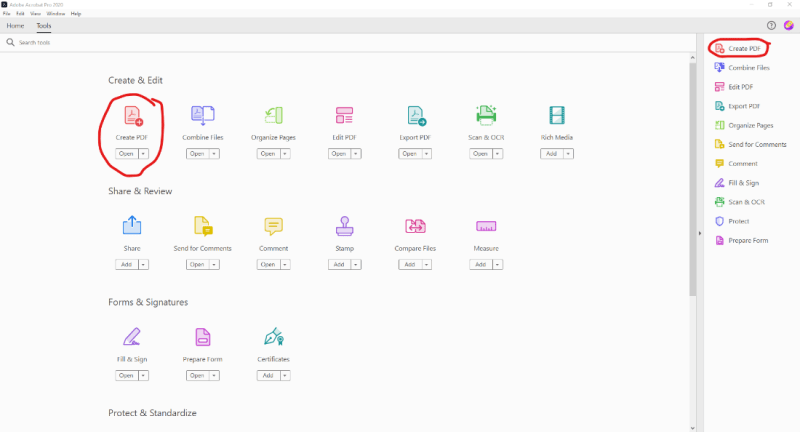Click Open button under Fill & Sign
Image resolution: width=800 pixels, height=432 pixels.
(127, 375)
